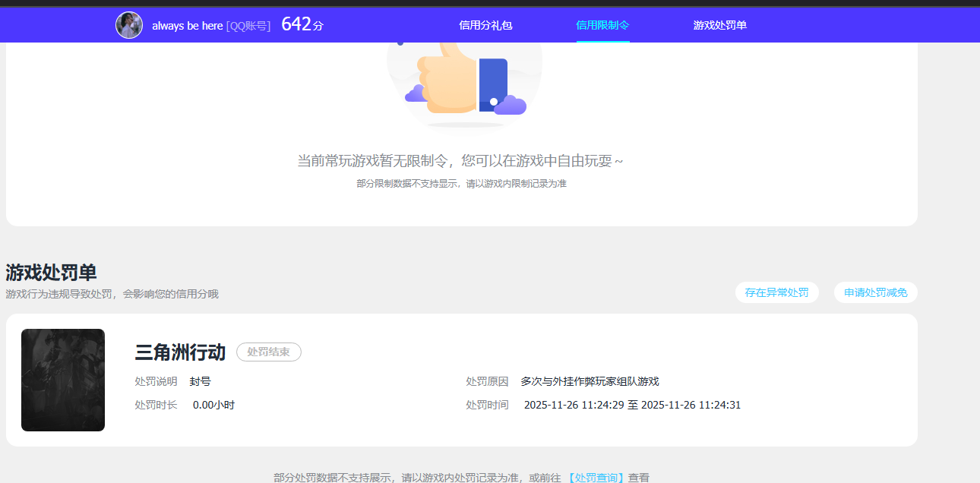The height and width of the screenshot is (483, 980).
Task: Click the 当前常玩游戏暂无限制令 message
Action: 460,161
